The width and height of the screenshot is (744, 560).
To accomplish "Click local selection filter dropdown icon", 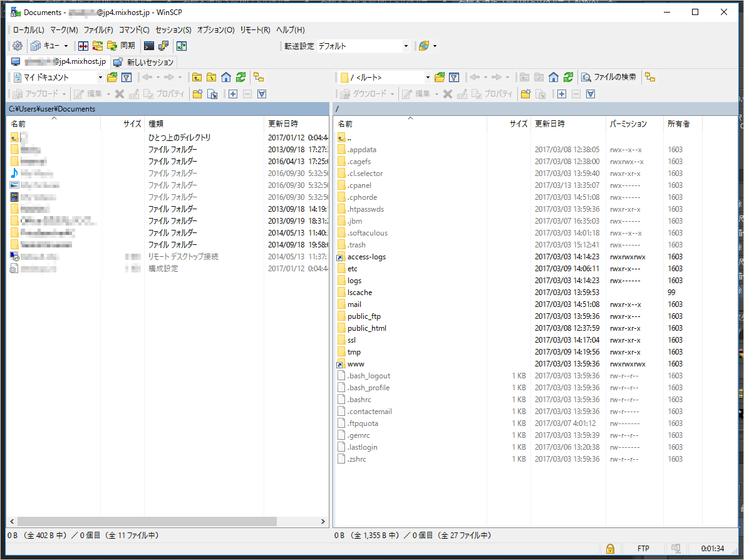I will [262, 94].
